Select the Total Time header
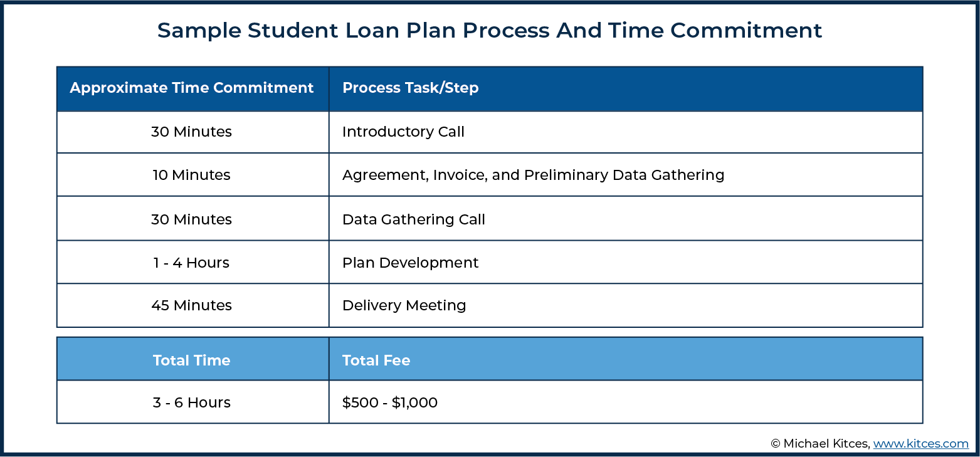980x457 pixels. pyautogui.click(x=192, y=359)
